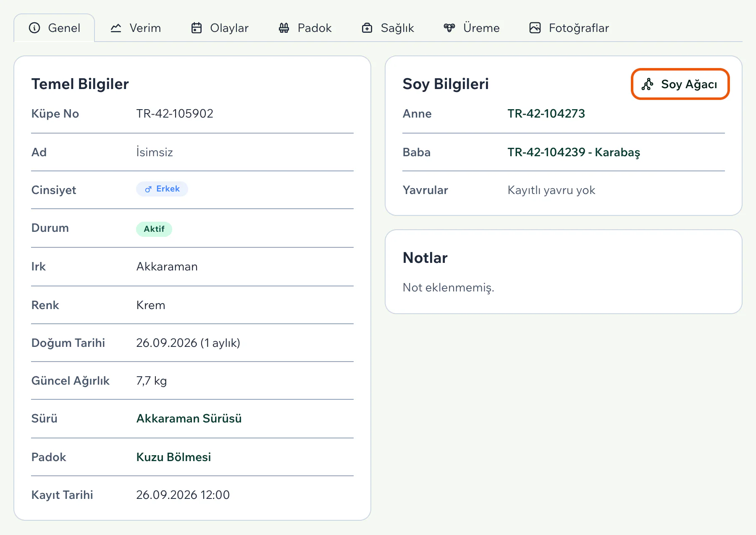Image resolution: width=756 pixels, height=535 pixels.
Task: Click the medical kit icon on Sağlık tab
Action: coord(367,28)
